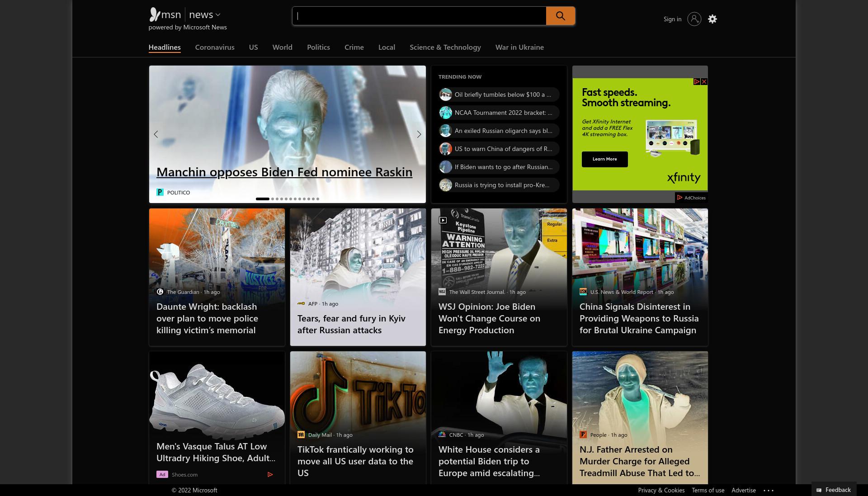
Task: Select the first carousel progress indicator
Action: point(262,199)
